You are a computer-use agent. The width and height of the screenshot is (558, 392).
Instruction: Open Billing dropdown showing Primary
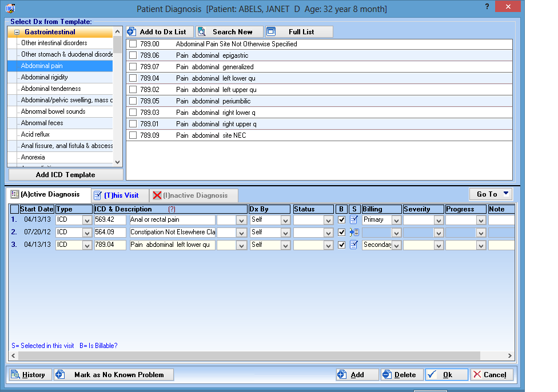396,220
